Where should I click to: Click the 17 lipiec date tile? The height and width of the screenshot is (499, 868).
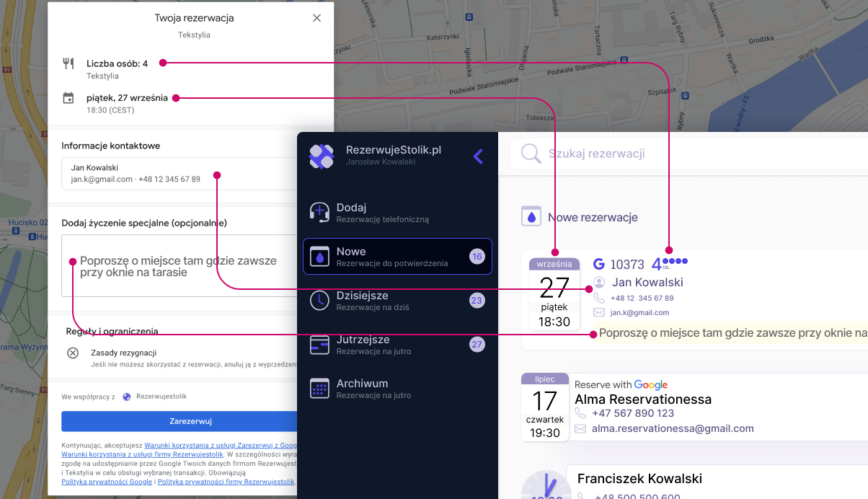click(x=545, y=407)
